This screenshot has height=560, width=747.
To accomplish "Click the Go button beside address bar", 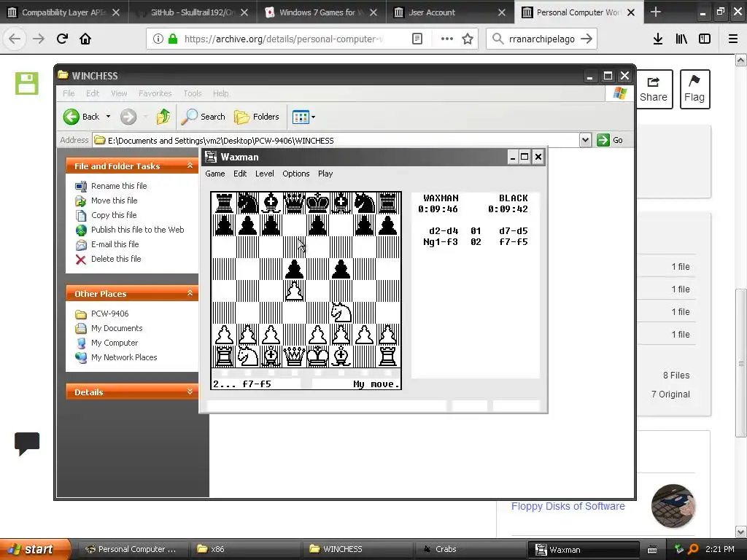I will tap(611, 140).
